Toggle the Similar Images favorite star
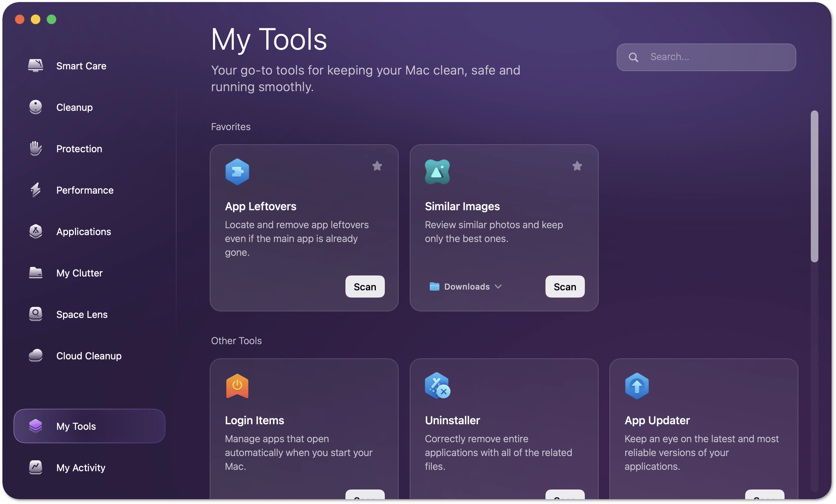836x504 pixels. 577,166
